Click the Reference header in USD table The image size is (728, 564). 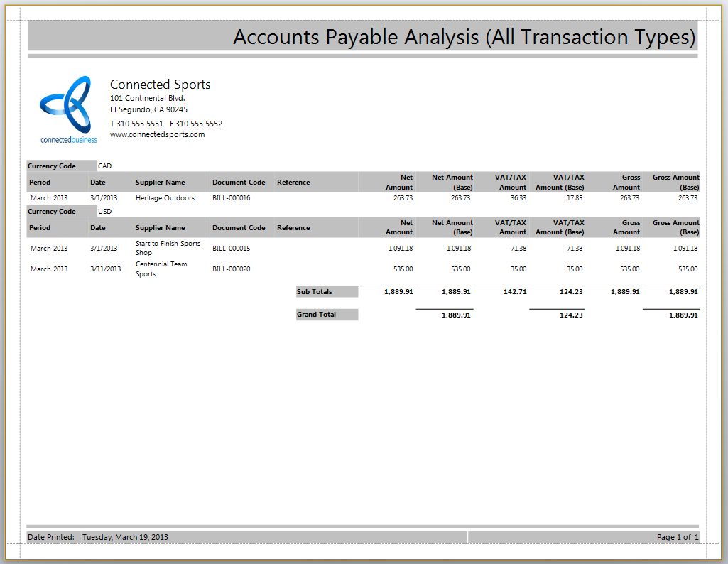(293, 228)
